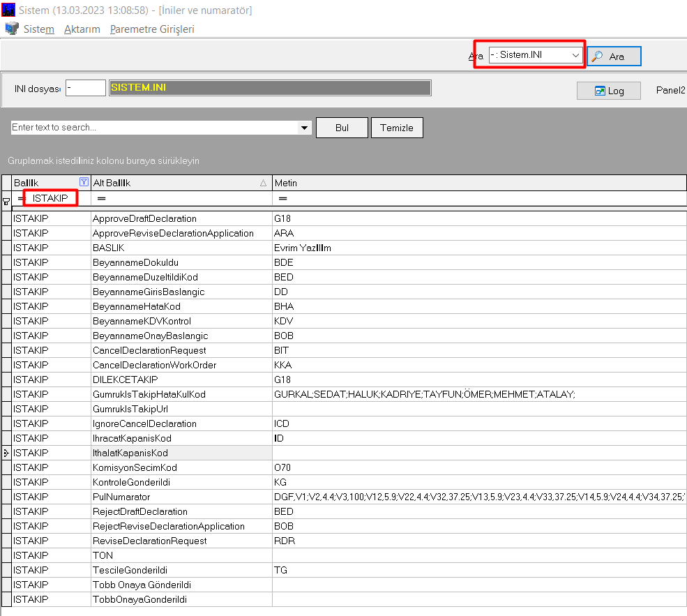This screenshot has height=616, width=687.
Task: Expand the Sistem.INI dropdown
Action: pos(575,55)
